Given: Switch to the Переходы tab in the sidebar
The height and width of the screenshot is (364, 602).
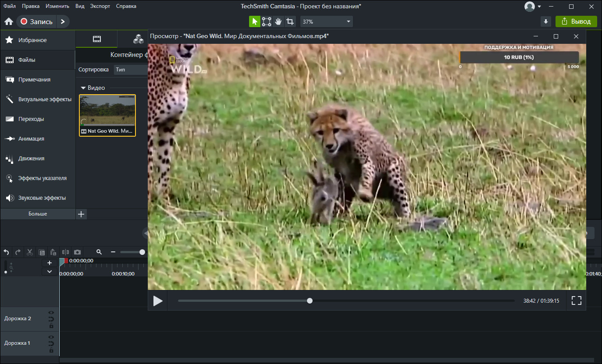Looking at the screenshot, I should tap(31, 119).
